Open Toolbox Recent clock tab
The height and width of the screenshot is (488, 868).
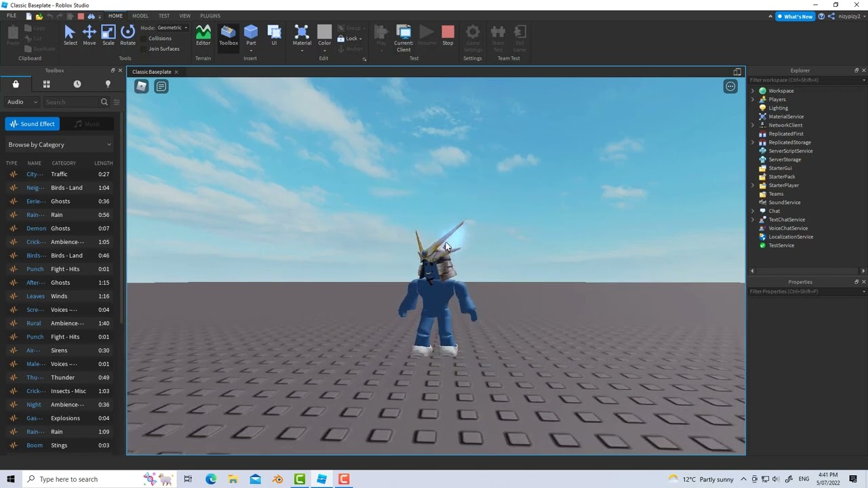click(x=77, y=84)
